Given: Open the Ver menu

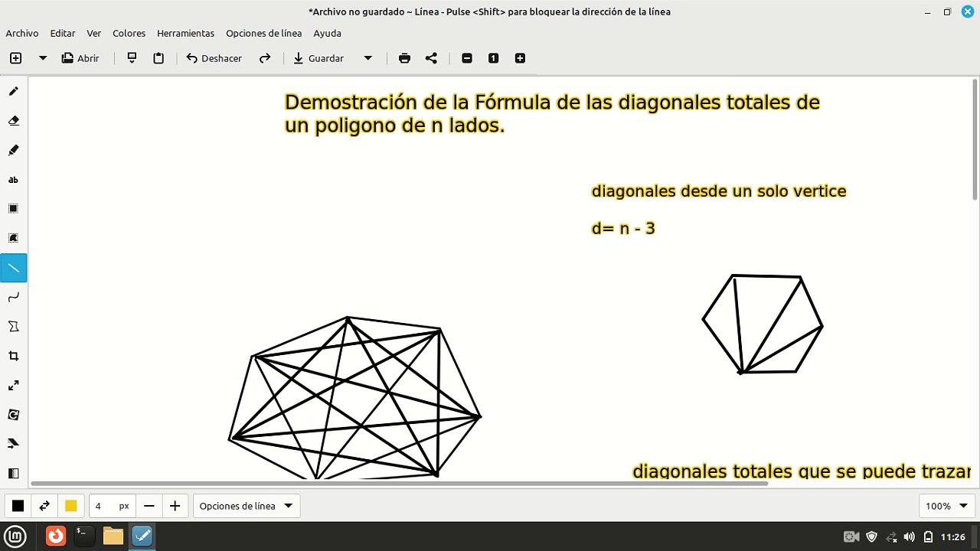Looking at the screenshot, I should (x=94, y=33).
